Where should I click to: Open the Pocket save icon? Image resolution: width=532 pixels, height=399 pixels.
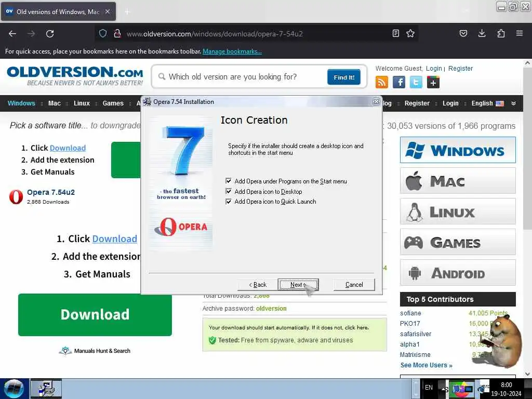(x=463, y=33)
